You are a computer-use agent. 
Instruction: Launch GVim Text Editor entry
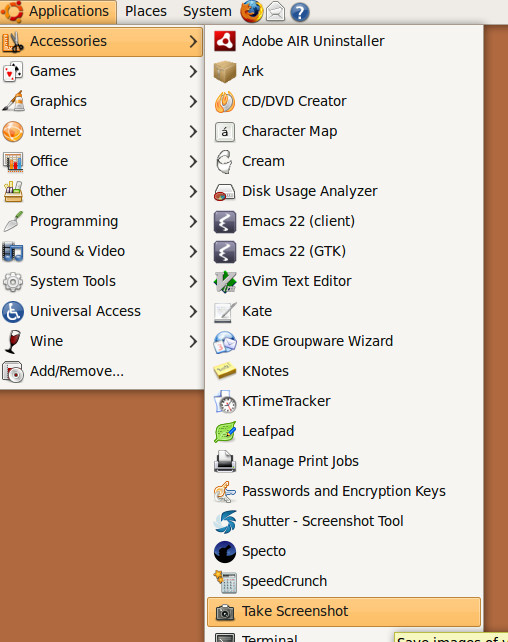click(344, 281)
